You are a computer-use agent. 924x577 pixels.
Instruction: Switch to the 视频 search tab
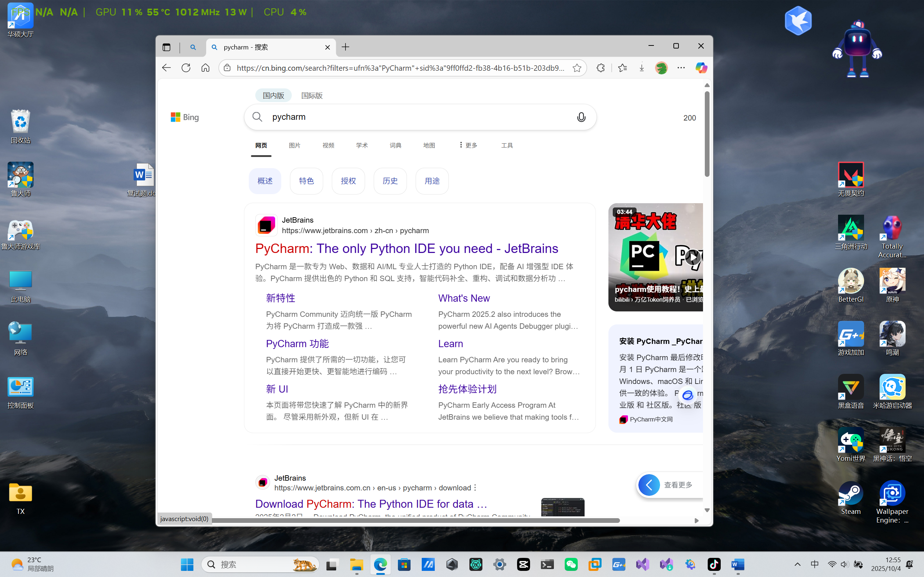coord(327,145)
